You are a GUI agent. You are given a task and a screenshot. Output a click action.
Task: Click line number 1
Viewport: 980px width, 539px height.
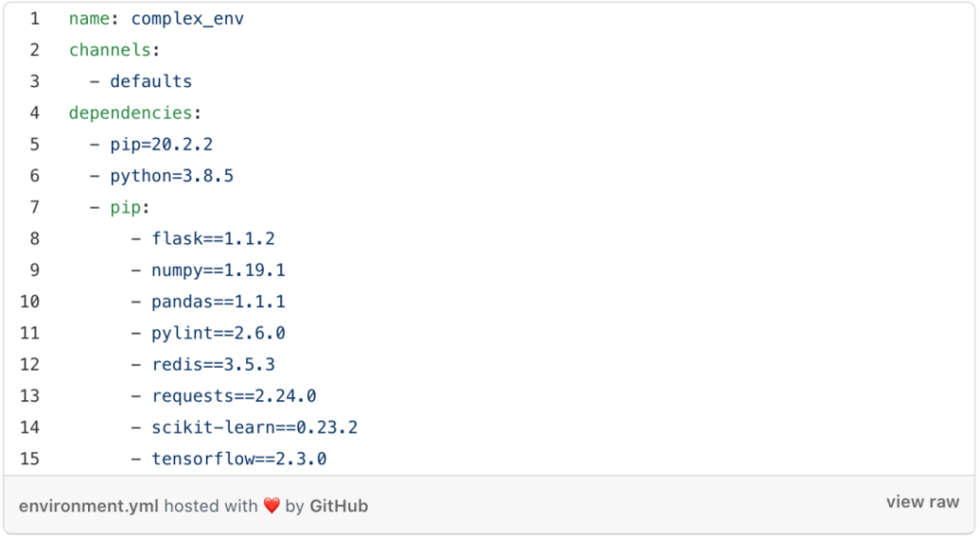point(34,18)
